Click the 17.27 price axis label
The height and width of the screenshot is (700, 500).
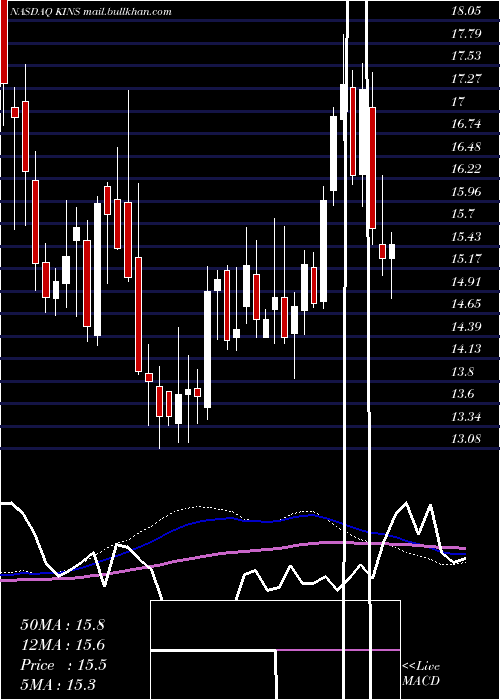[466, 79]
